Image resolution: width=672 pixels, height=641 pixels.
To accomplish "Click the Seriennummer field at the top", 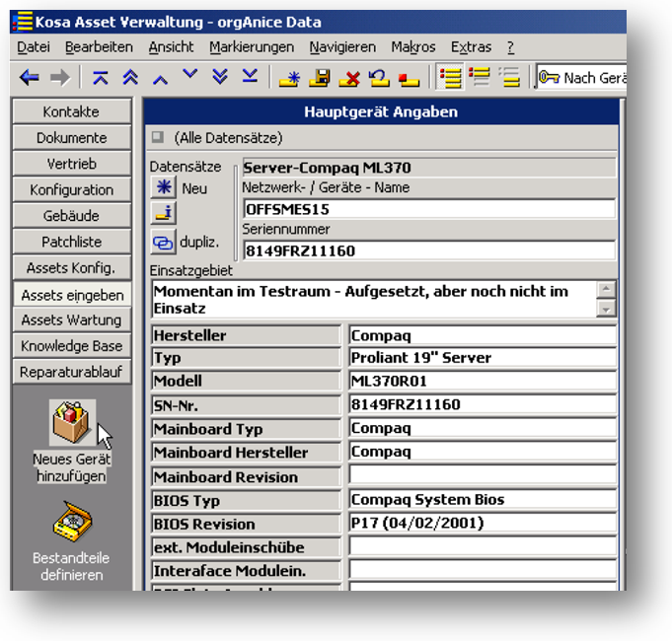I will pos(429,250).
